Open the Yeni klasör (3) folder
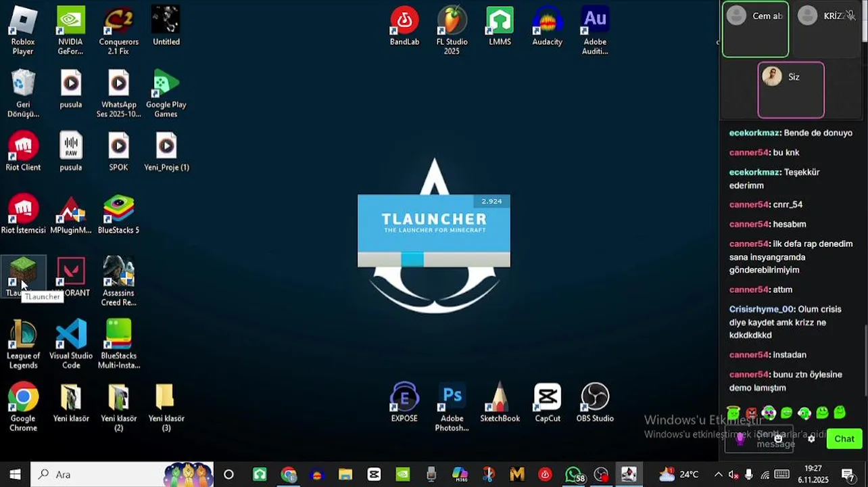The image size is (868, 487). pos(166,407)
